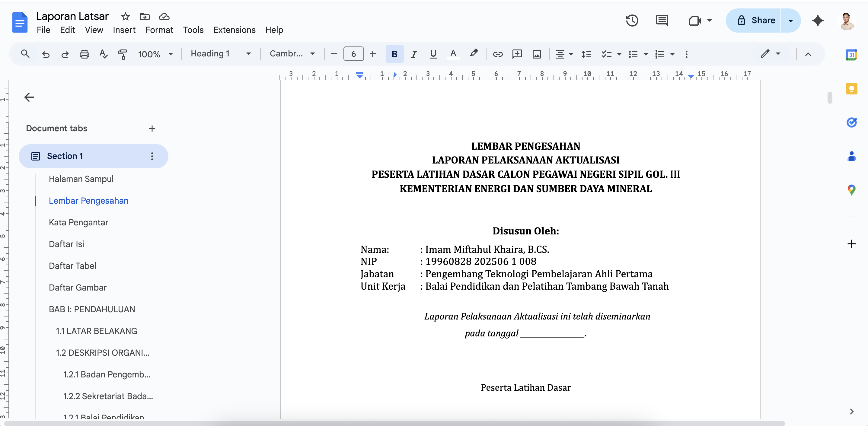Click the insert image icon
868x426 pixels.
(536, 54)
